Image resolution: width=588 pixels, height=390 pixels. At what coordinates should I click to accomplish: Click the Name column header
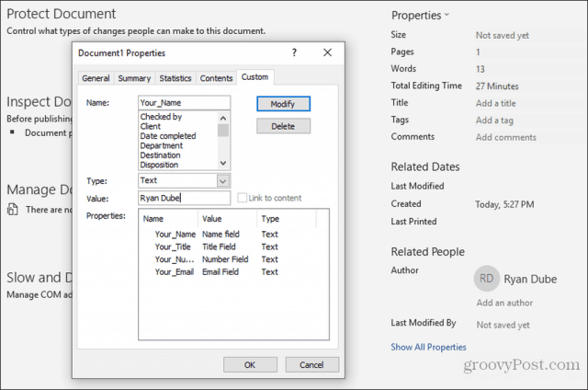(169, 219)
